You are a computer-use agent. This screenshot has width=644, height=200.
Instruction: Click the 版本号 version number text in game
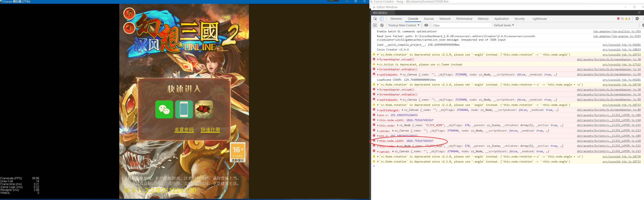tap(160, 191)
